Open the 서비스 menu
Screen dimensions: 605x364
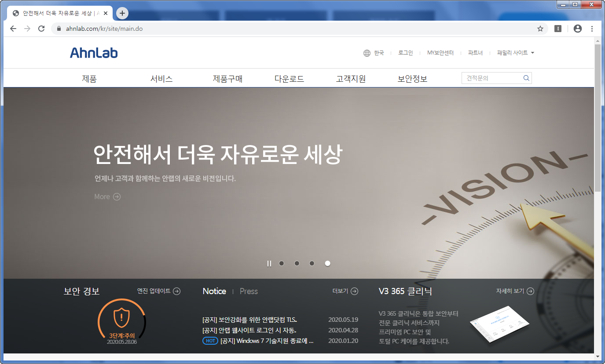(161, 79)
